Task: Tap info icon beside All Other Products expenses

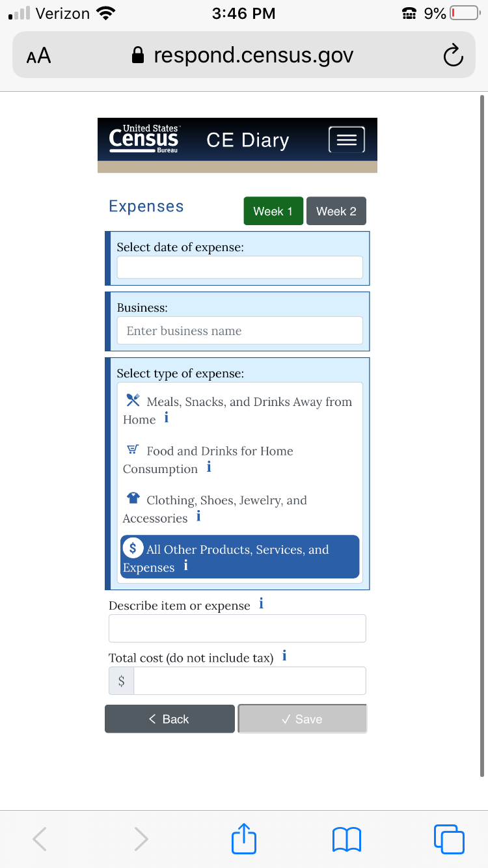Action: pyautogui.click(x=186, y=566)
